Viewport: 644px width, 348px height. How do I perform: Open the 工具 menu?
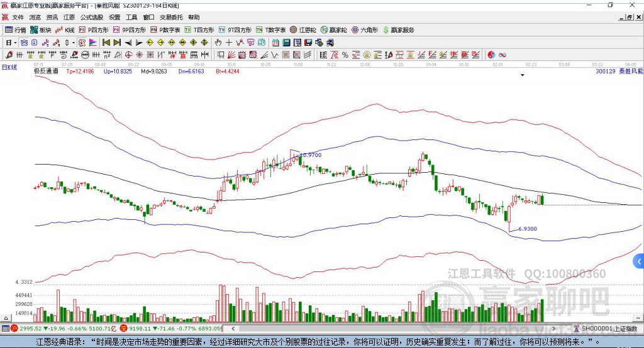(x=131, y=17)
